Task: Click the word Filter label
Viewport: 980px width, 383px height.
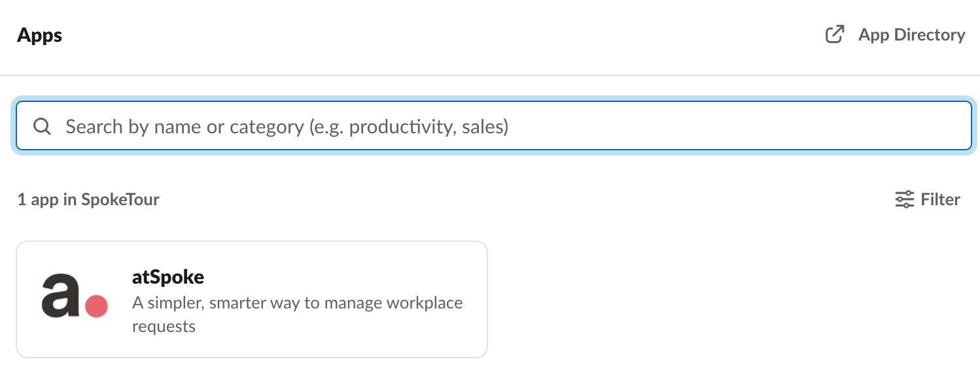Action: 941,199
